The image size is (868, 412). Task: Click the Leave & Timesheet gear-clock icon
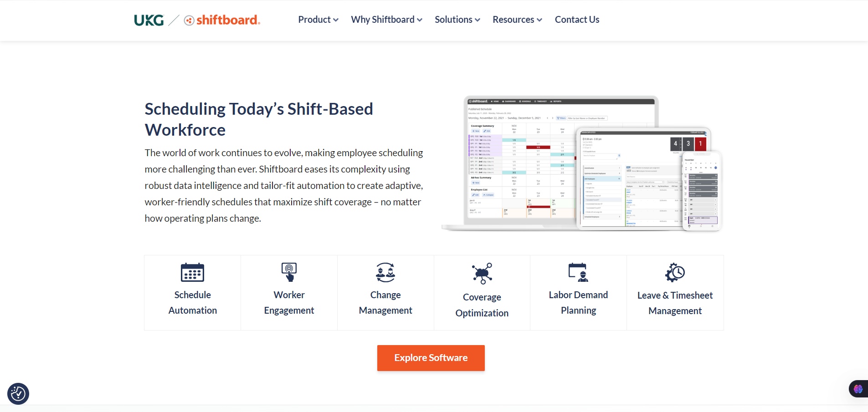[x=675, y=272]
